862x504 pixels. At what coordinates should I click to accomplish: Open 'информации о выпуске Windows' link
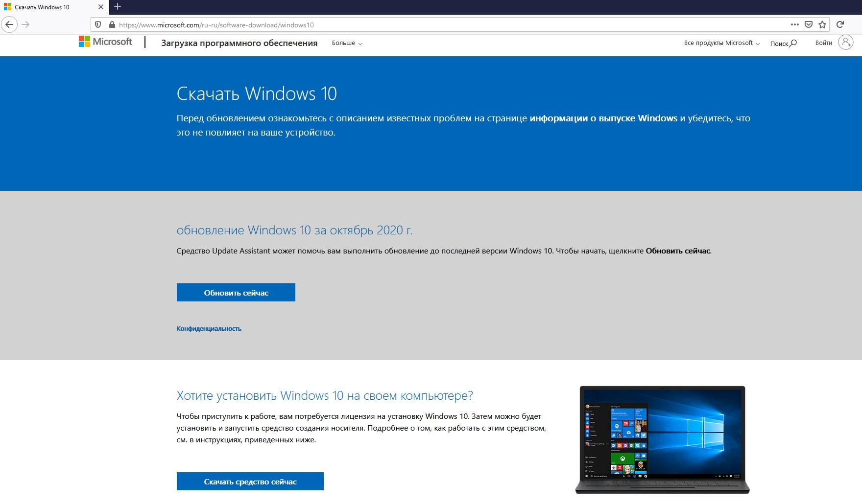603,118
